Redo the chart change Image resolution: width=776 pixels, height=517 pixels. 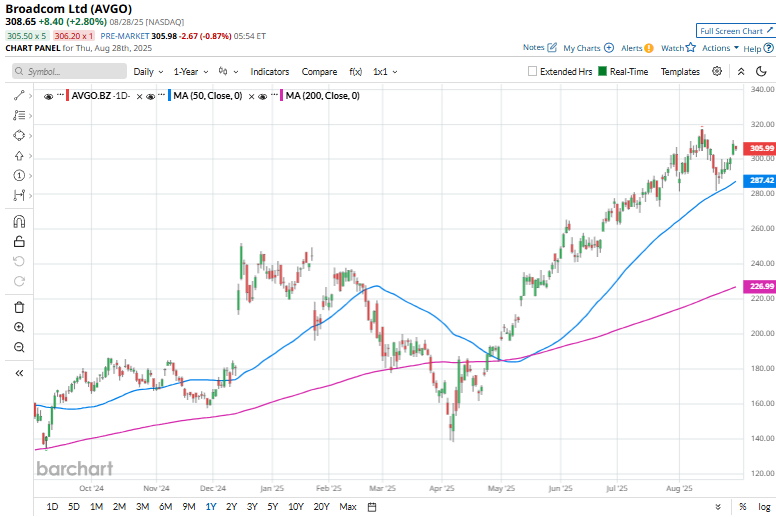[x=19, y=281]
